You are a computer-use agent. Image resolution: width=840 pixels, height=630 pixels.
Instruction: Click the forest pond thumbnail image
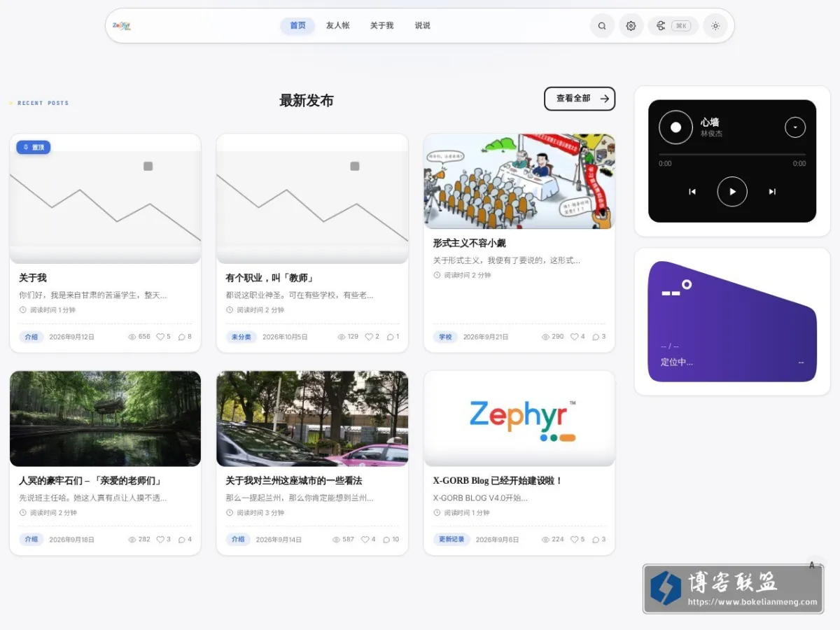point(105,419)
